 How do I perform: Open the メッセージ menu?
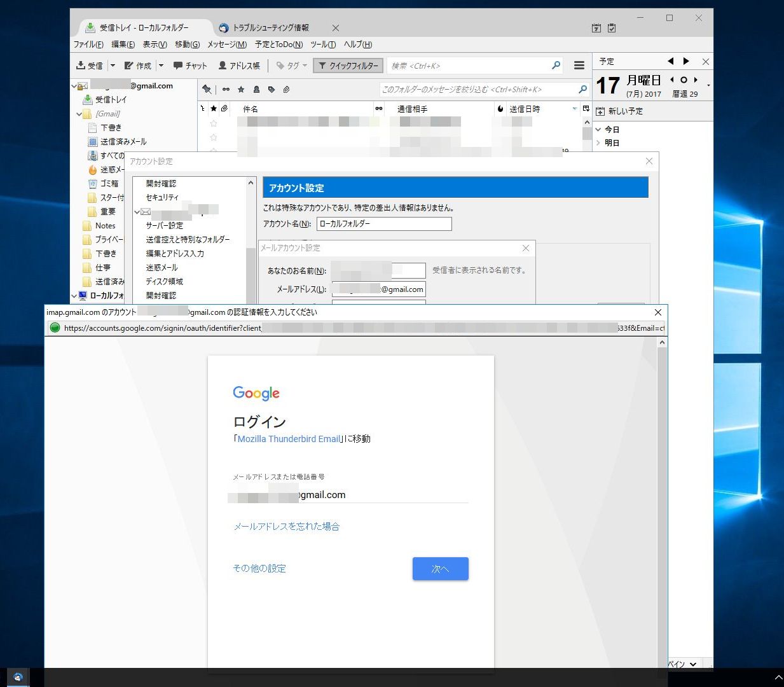pos(227,45)
